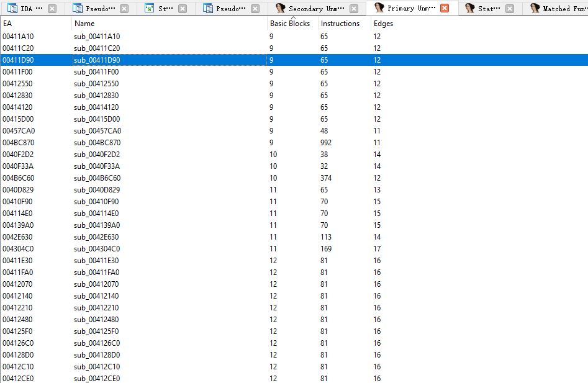
Task: Select function sub_004304C0 in the list
Action: pyautogui.click(x=97, y=249)
